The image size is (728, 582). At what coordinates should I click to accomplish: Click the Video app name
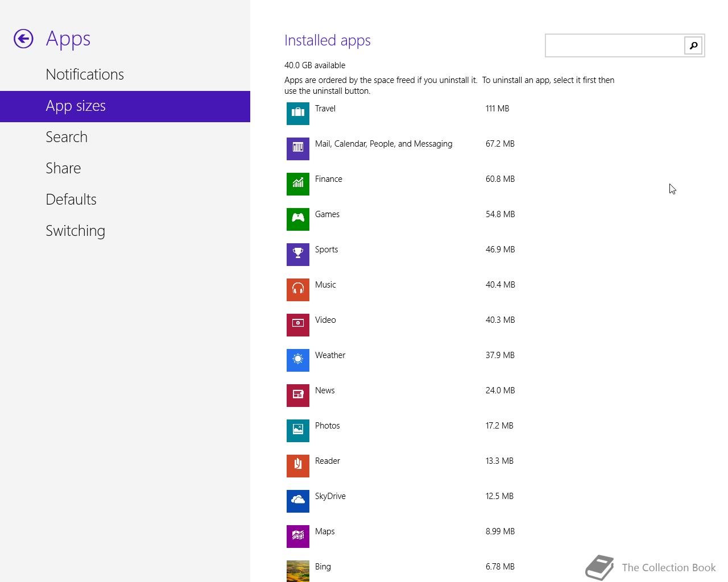tap(325, 320)
